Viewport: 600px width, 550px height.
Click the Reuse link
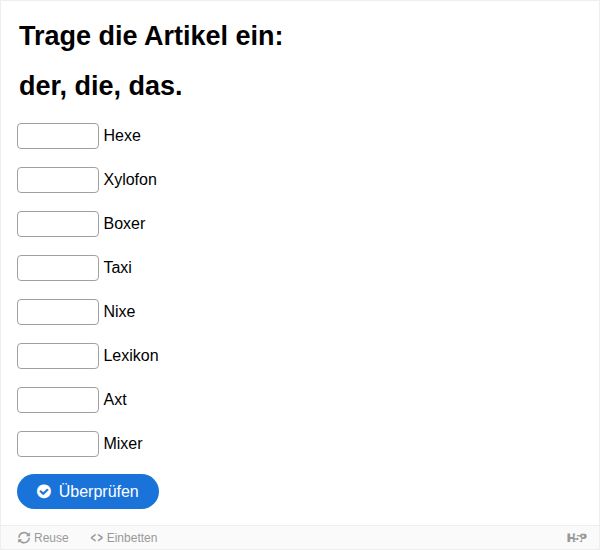(43, 538)
